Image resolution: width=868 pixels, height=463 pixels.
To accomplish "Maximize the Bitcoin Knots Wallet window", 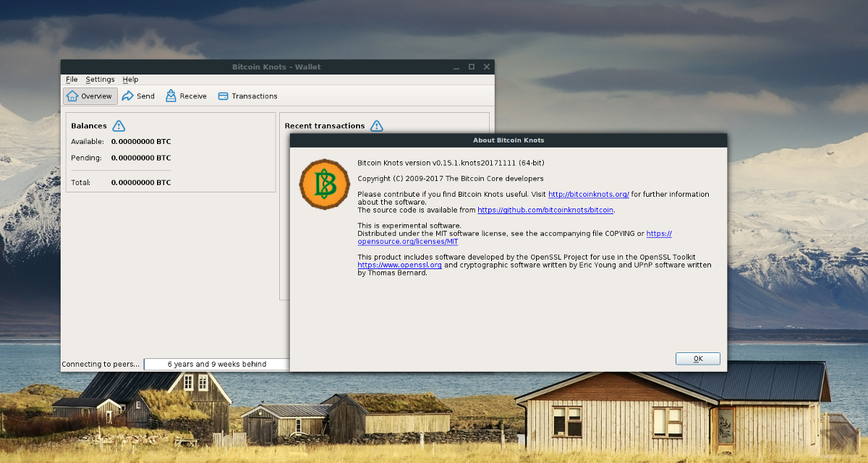I will 472,67.
